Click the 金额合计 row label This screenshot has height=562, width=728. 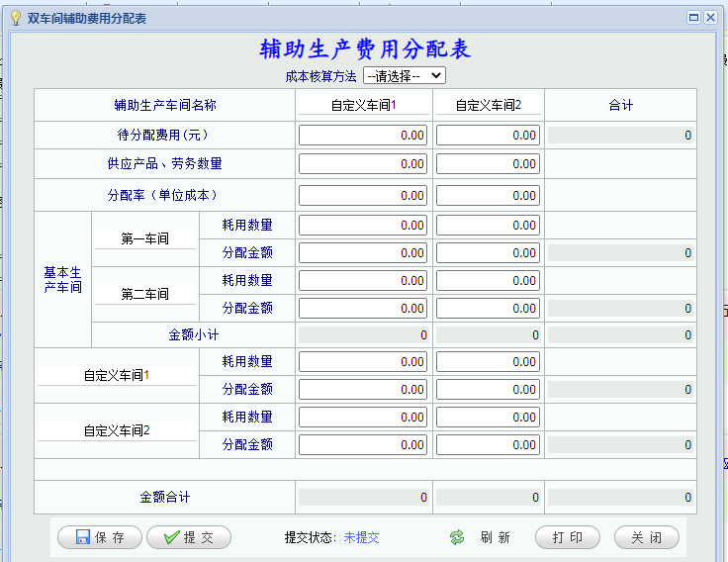pos(165,498)
